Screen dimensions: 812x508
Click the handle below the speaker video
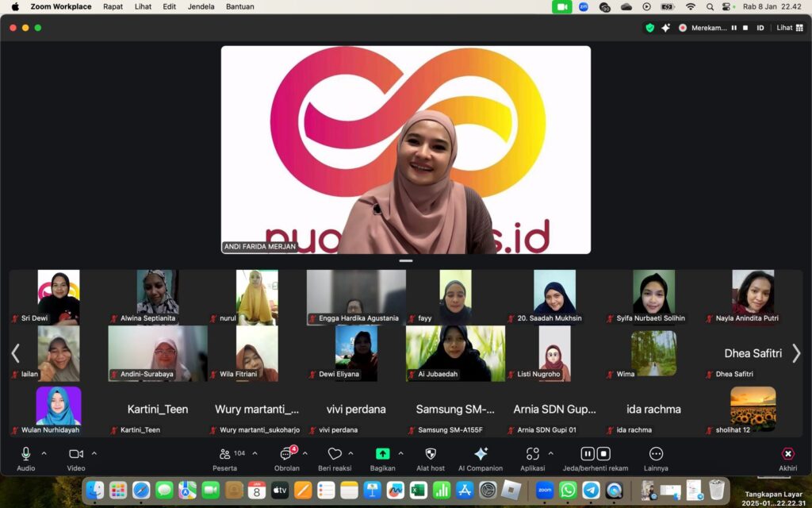click(406, 260)
